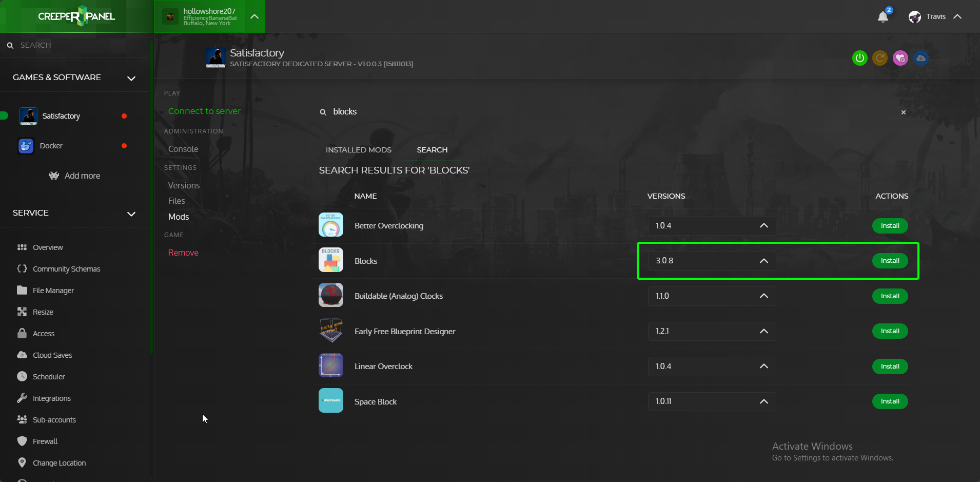Screen dimensions: 980x482
Task: Clear the mod search with X
Action: click(x=904, y=112)
